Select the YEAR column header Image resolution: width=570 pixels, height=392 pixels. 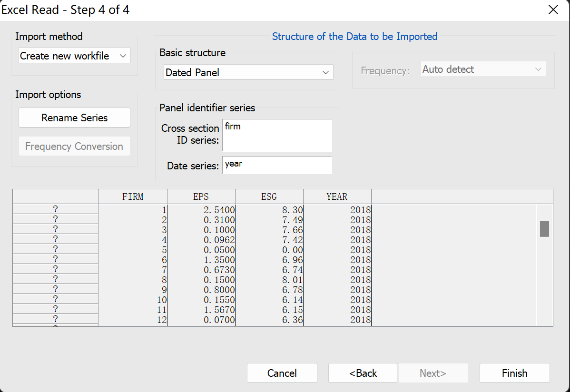(x=337, y=196)
